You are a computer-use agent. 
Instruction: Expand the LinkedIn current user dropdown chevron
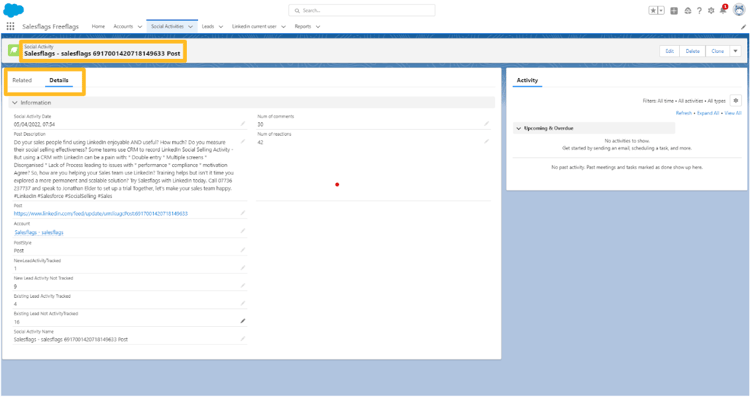283,27
